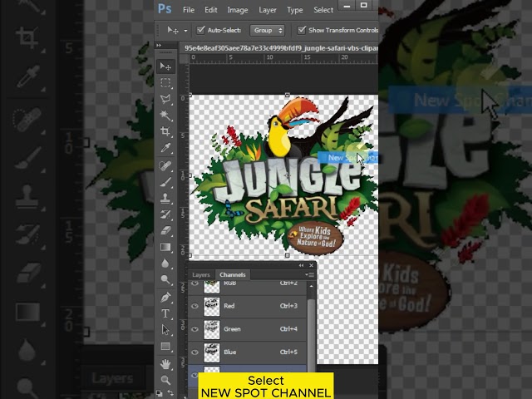
Task: Select the Polygonal Lasso tool
Action: (165, 99)
